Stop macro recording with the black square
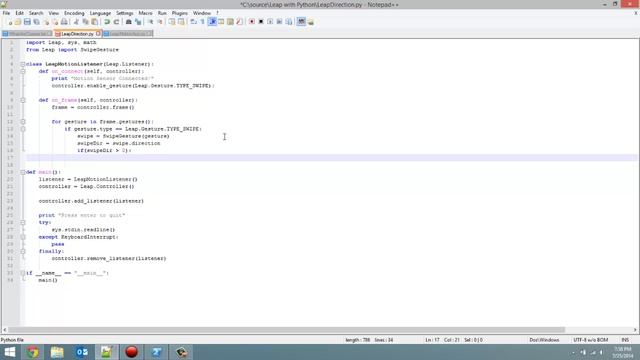Screen dimensions: 640x360 coord(261,22)
